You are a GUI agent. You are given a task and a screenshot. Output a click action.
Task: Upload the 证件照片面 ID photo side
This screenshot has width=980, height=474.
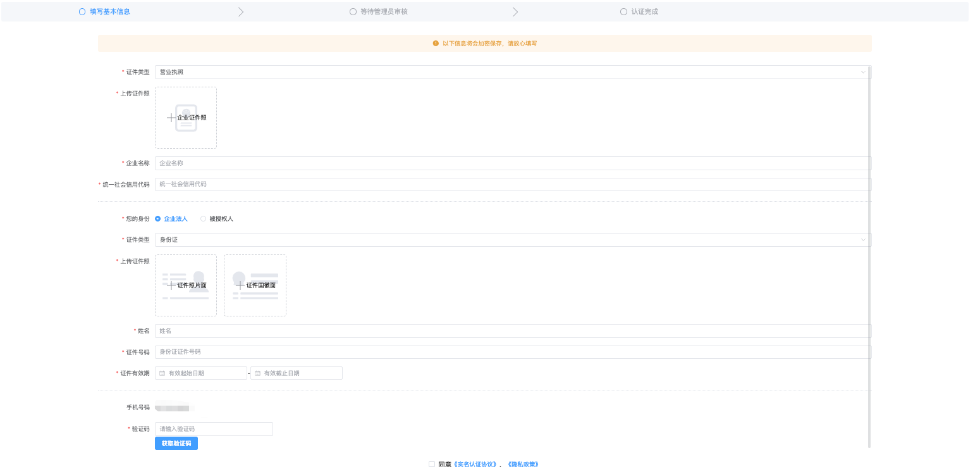[x=186, y=285]
